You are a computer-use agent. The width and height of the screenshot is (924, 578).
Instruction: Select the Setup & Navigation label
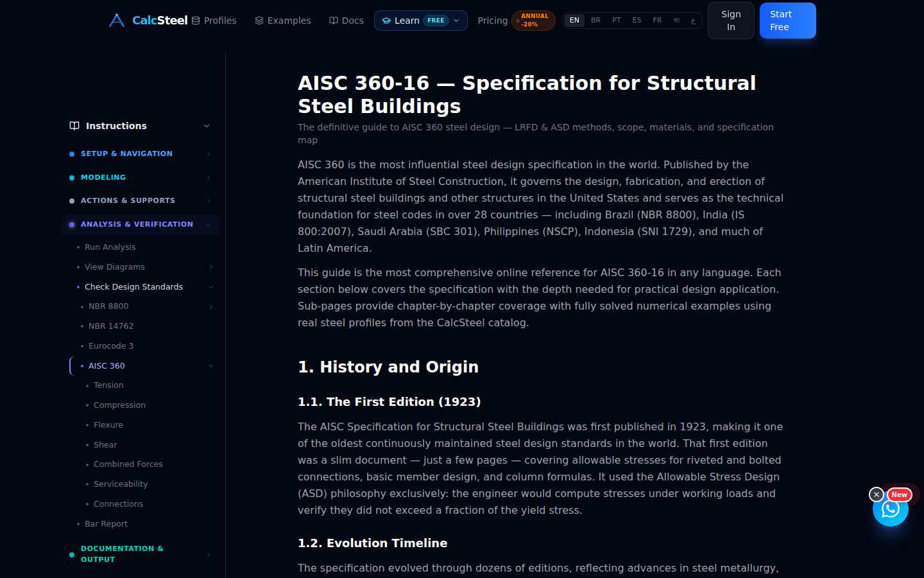(126, 154)
